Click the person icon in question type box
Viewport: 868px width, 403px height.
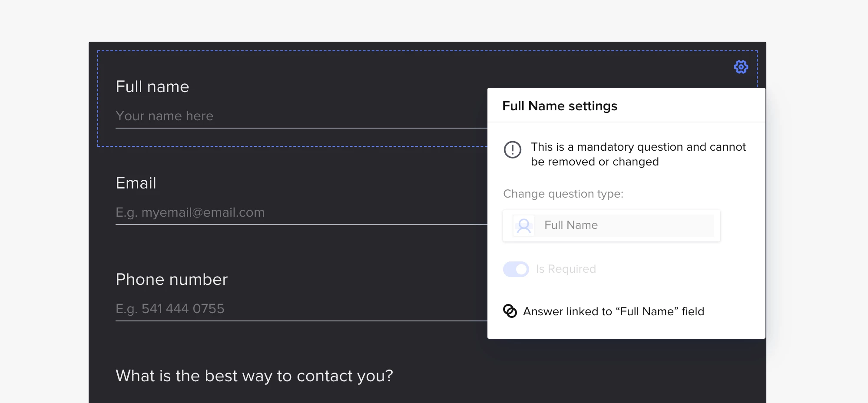point(524,226)
